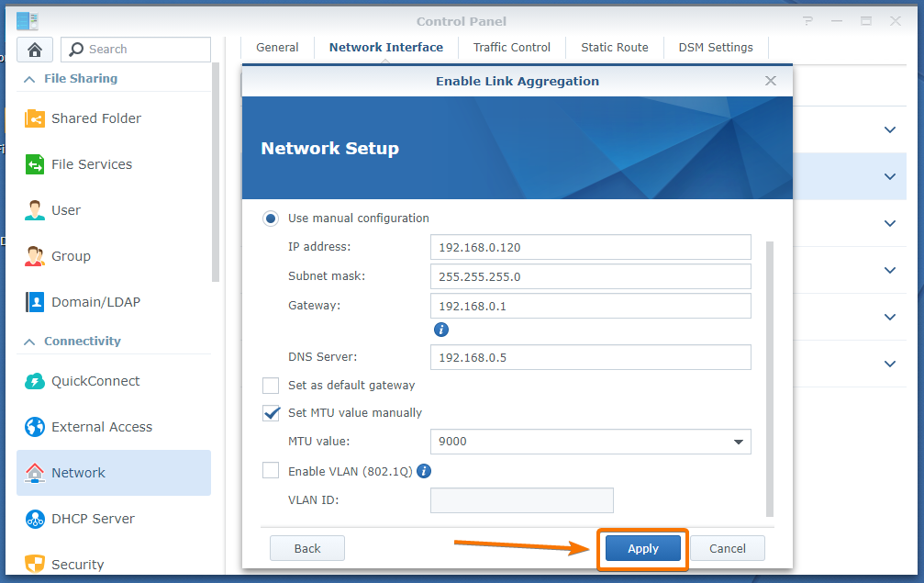Collapse the Connectivity section
The height and width of the screenshot is (583, 924).
tap(29, 342)
